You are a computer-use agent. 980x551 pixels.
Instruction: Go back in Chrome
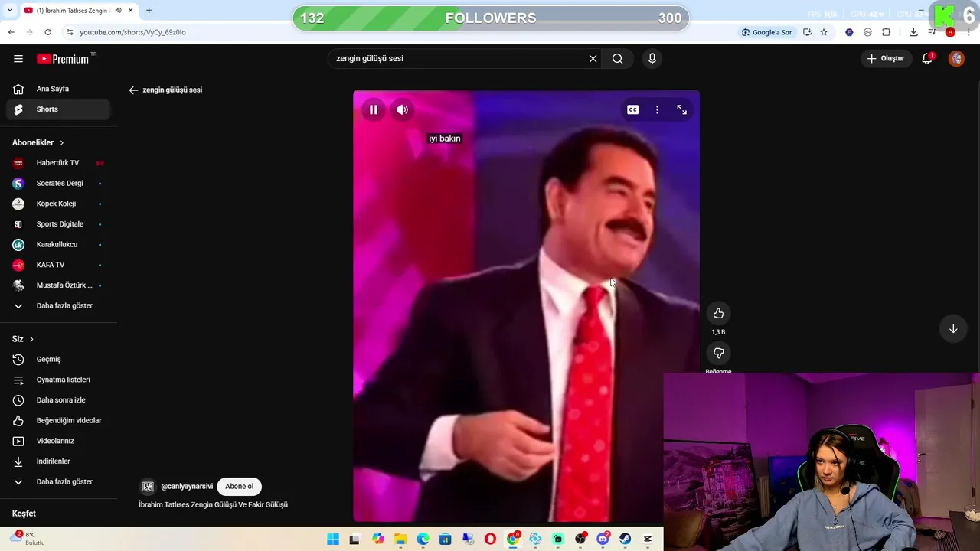tap(11, 32)
